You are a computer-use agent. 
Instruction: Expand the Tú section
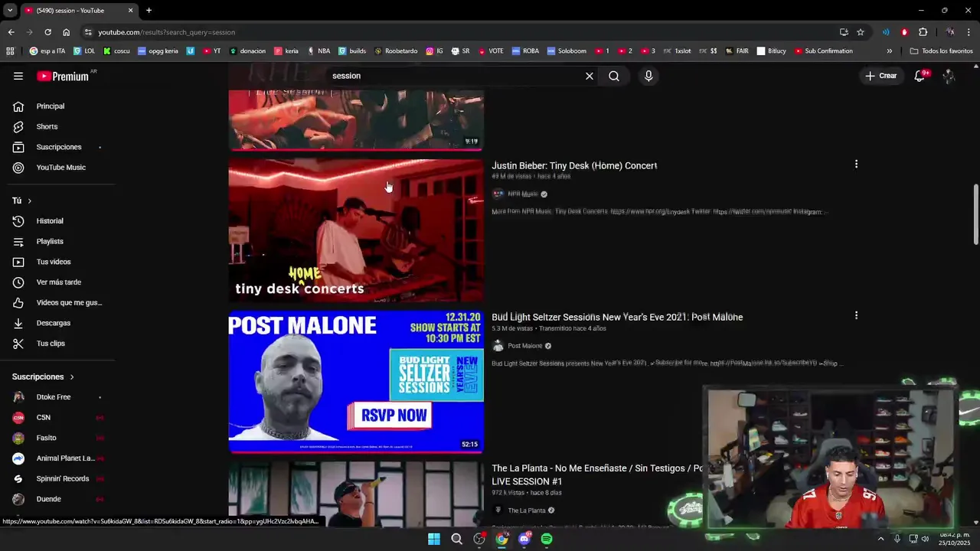[x=21, y=201]
